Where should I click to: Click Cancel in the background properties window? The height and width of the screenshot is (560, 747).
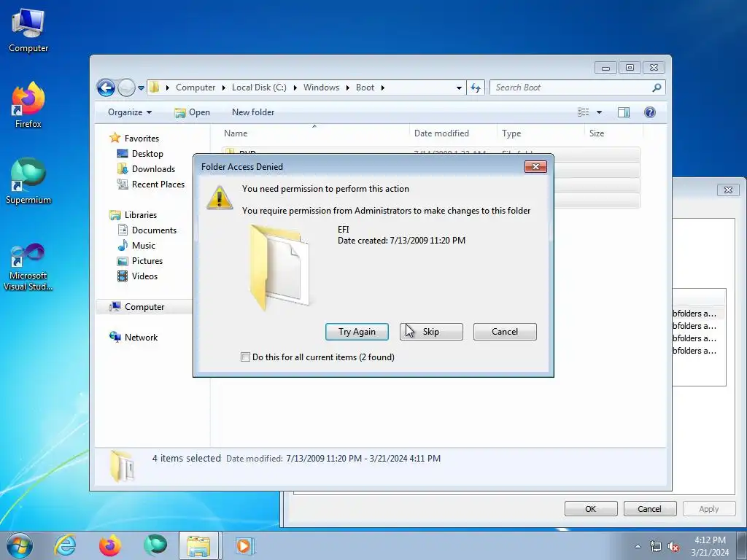pos(650,508)
